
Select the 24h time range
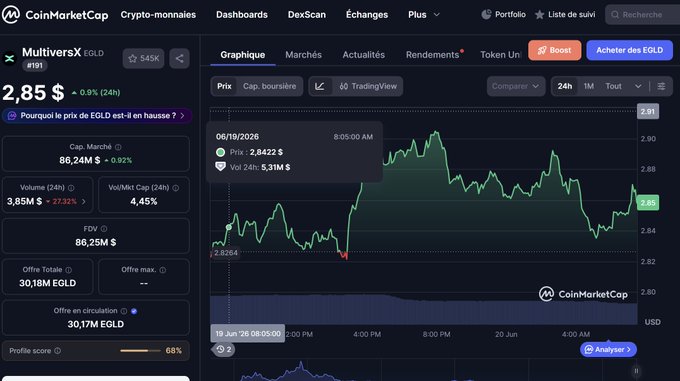pos(565,86)
